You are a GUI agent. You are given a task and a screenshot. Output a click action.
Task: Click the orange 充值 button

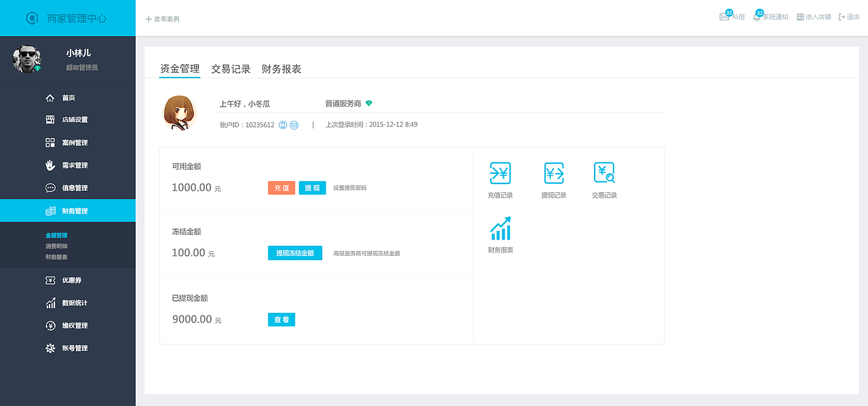[281, 188]
